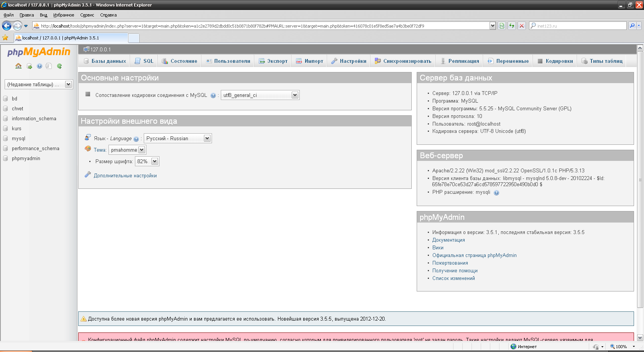Click the browser Stop loading X icon
The height and width of the screenshot is (352, 644).
522,26
